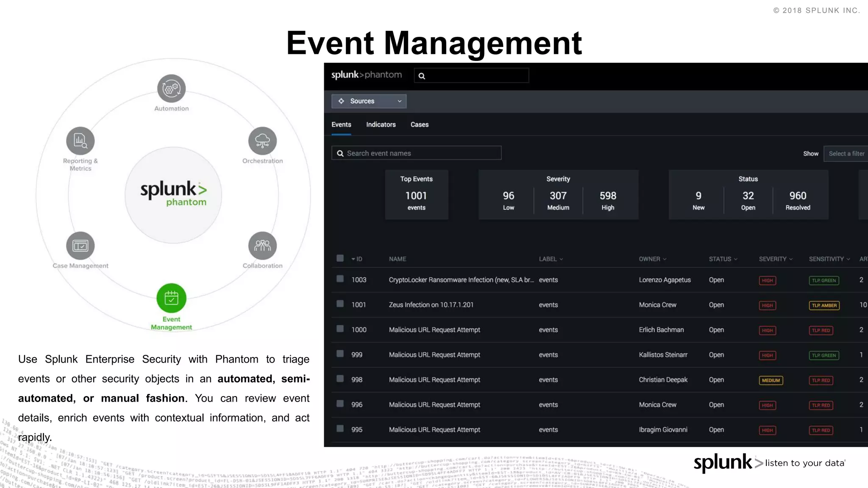Viewport: 868px width, 488px height.
Task: Check the box for event 1001
Action: (x=340, y=304)
